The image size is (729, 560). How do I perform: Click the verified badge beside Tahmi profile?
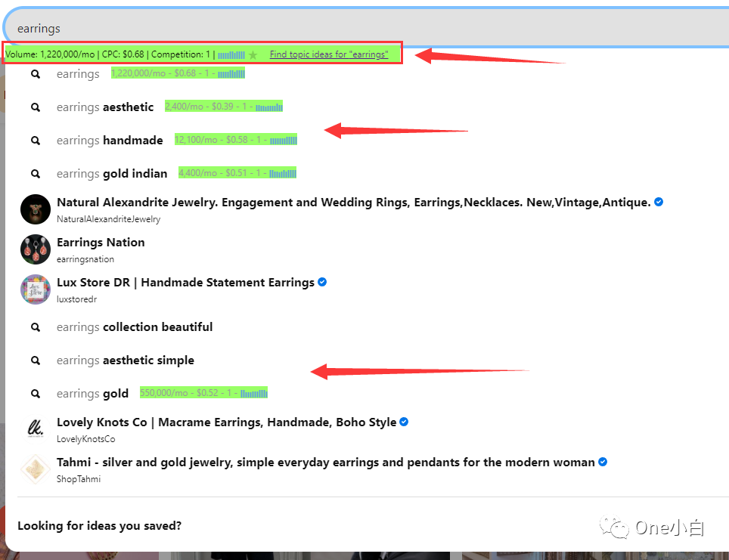[603, 462]
